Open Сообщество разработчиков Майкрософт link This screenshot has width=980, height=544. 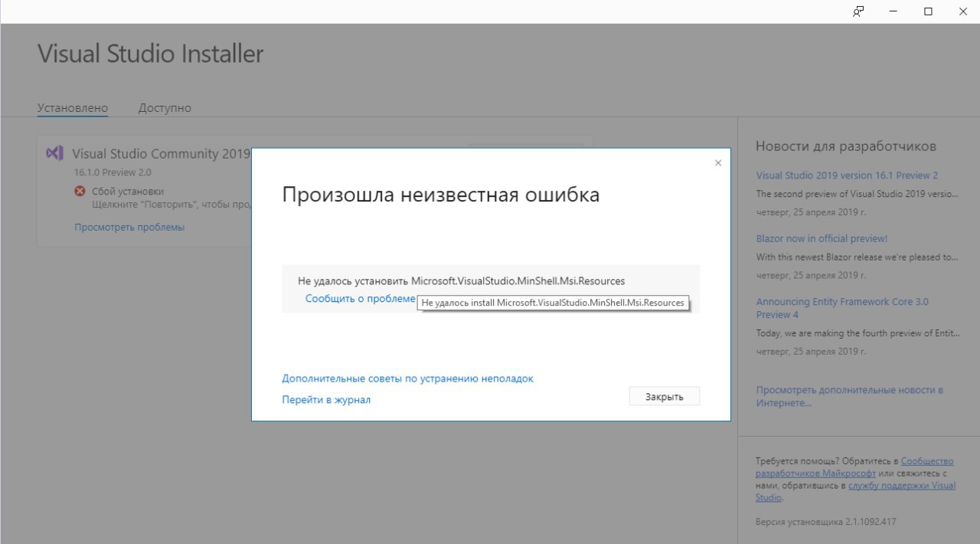pos(854,467)
